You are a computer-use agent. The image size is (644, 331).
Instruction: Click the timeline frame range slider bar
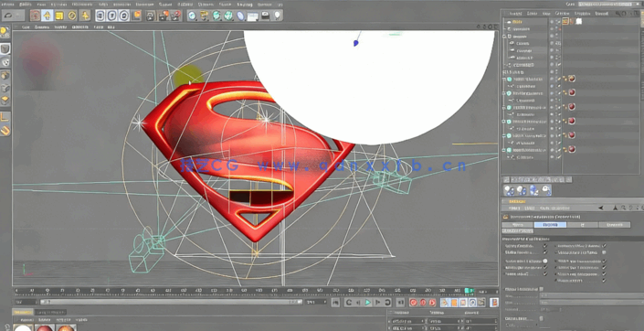click(x=171, y=302)
